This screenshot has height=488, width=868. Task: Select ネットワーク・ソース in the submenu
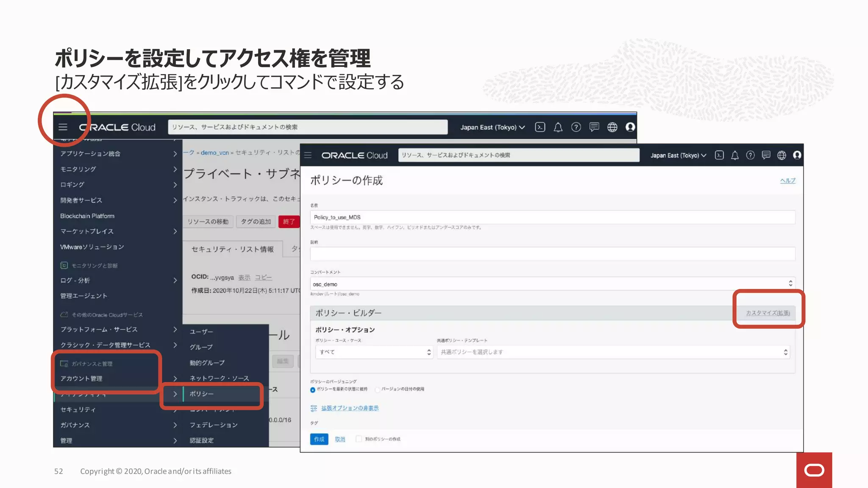coord(219,378)
